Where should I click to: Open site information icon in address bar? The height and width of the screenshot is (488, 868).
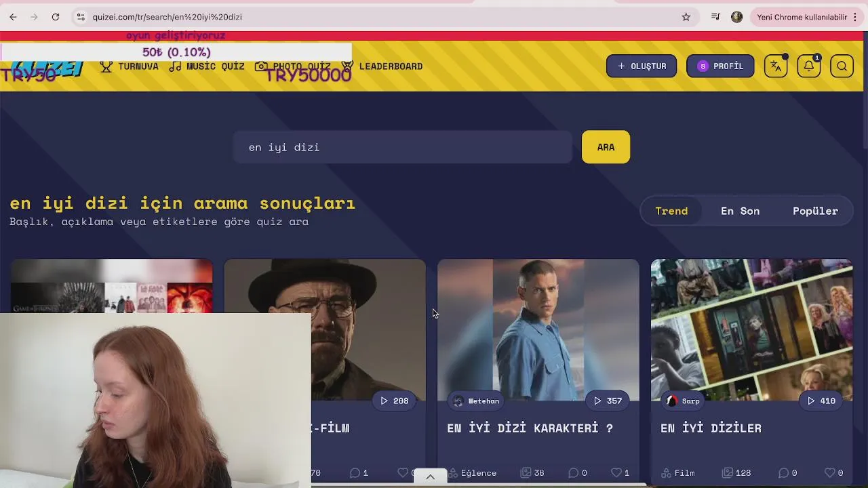click(81, 17)
